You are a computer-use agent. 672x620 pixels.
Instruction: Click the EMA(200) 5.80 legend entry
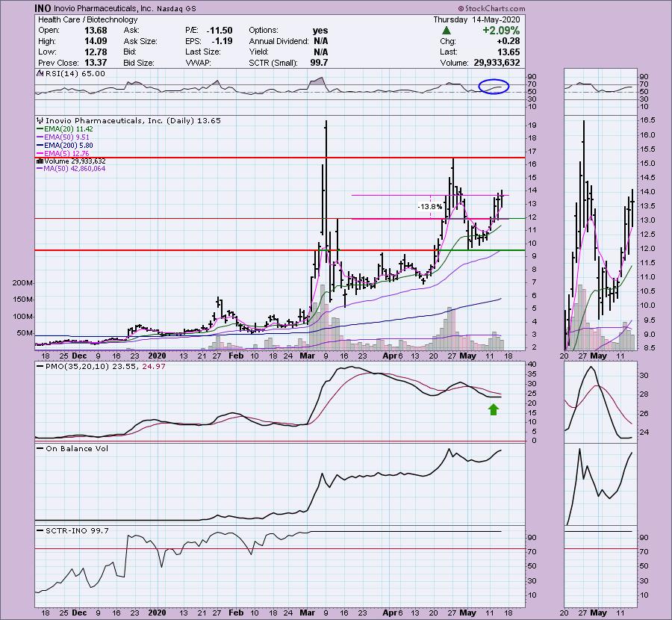[65, 145]
